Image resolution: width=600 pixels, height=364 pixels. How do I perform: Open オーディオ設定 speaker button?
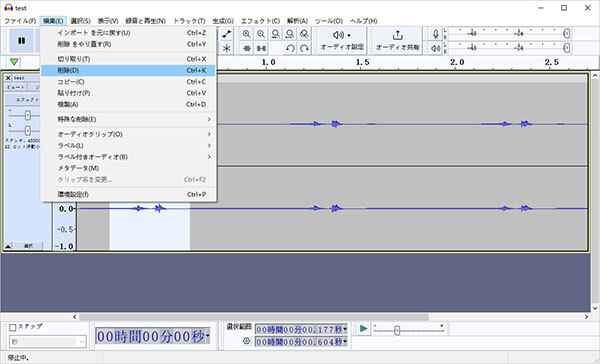(342, 41)
